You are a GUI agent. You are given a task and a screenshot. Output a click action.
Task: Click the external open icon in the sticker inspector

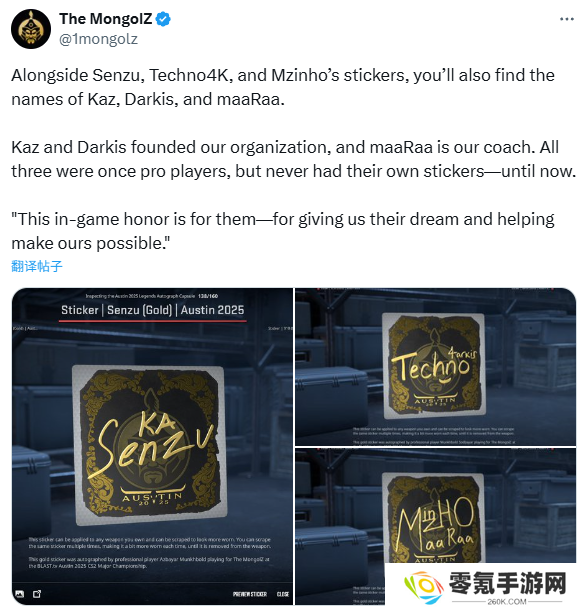pos(37,594)
